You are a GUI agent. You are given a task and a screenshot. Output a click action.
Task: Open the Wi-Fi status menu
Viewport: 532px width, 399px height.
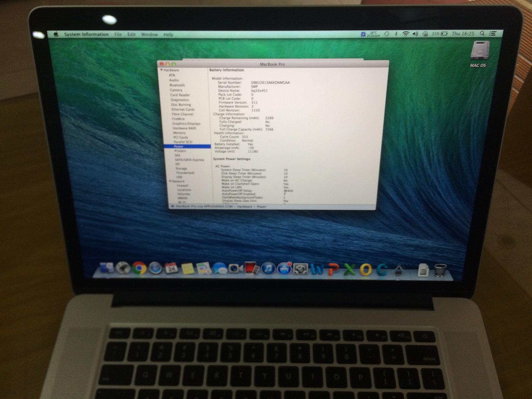pos(406,34)
